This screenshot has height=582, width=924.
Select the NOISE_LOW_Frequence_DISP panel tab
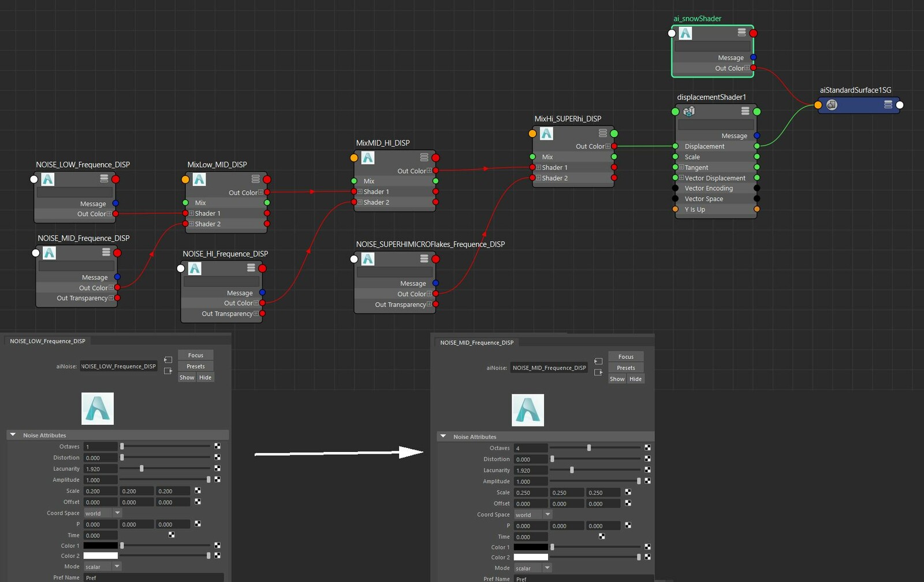coord(47,341)
